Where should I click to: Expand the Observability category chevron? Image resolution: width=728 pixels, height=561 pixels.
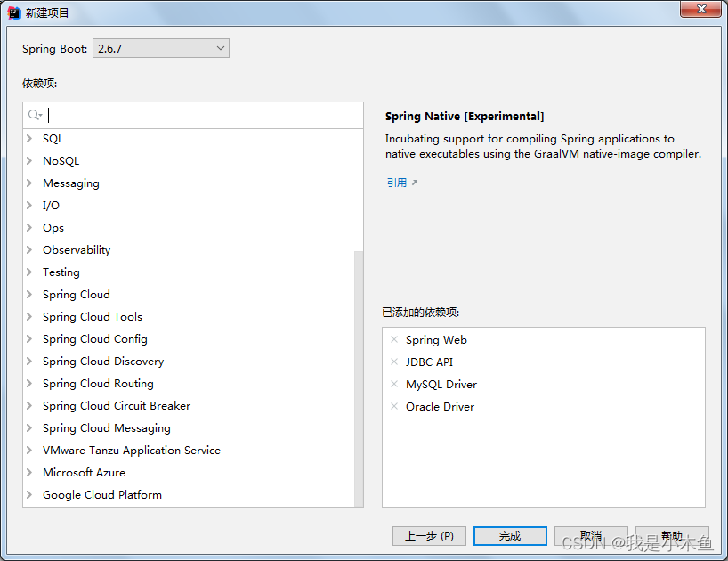(29, 250)
